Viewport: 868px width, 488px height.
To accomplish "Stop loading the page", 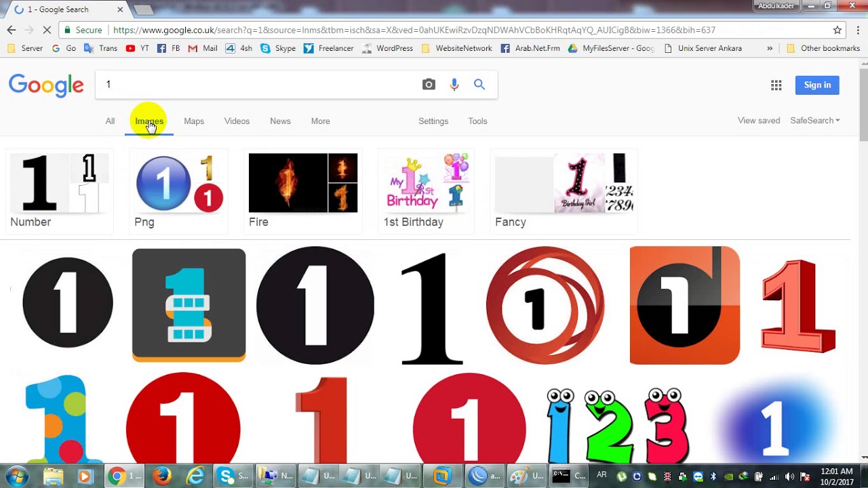I will [x=47, y=30].
